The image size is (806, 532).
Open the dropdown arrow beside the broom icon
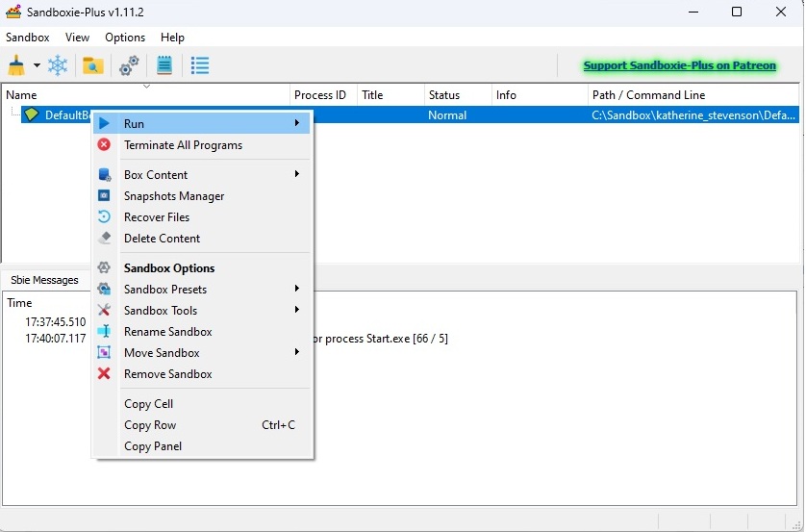click(37, 65)
